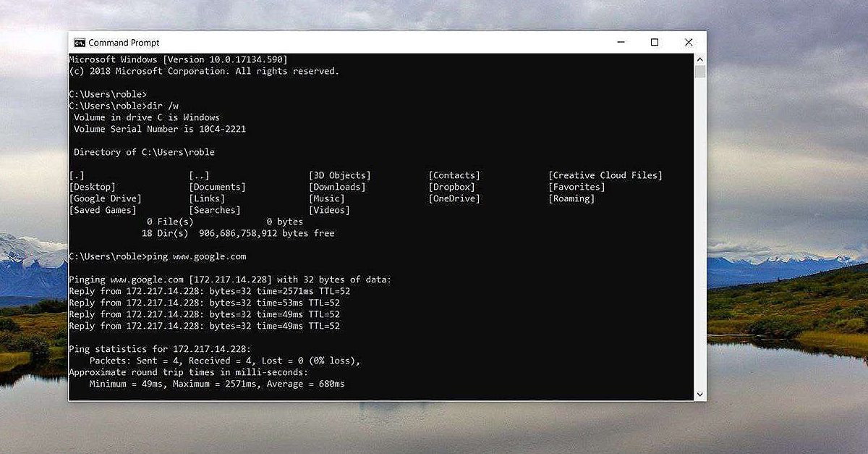
Task: Click the "dir /w" command line
Action: coord(162,106)
